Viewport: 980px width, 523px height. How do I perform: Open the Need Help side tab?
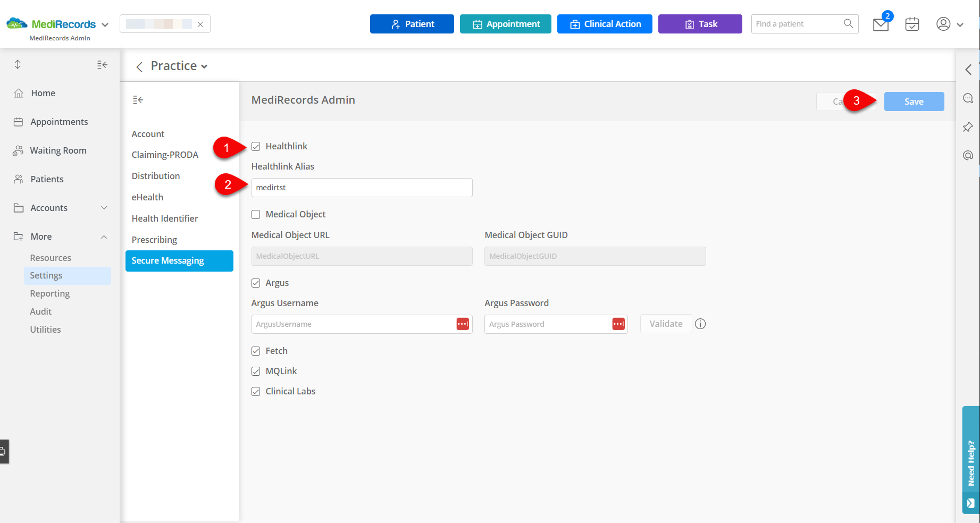tap(971, 460)
